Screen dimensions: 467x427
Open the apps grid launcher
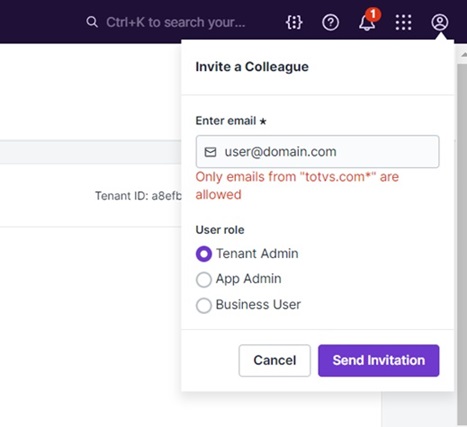click(x=403, y=23)
